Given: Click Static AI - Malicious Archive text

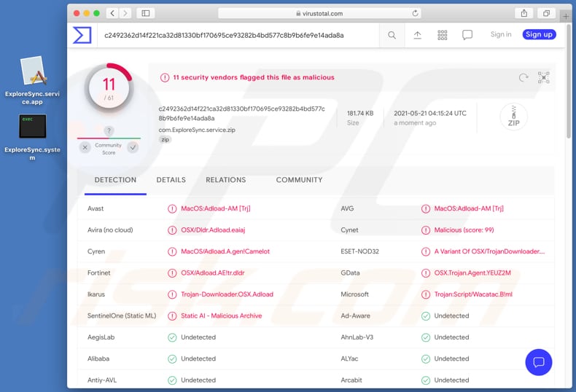Looking at the screenshot, I should [x=222, y=316].
